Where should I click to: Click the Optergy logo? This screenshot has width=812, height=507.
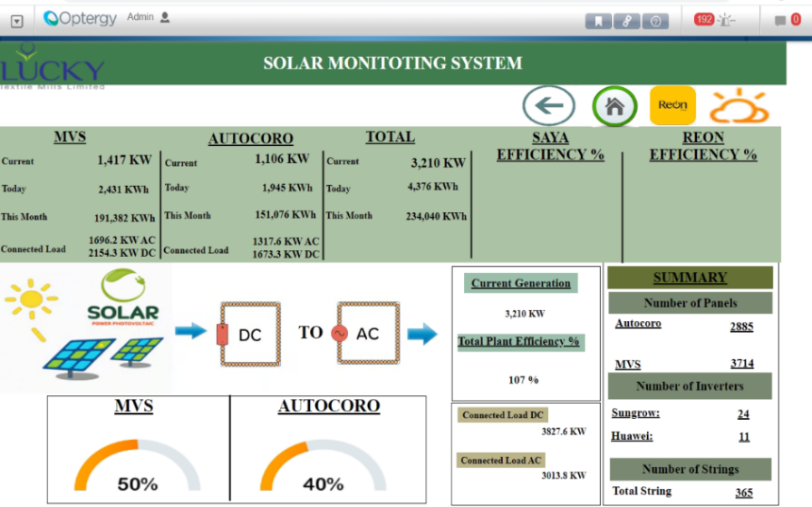(x=81, y=18)
